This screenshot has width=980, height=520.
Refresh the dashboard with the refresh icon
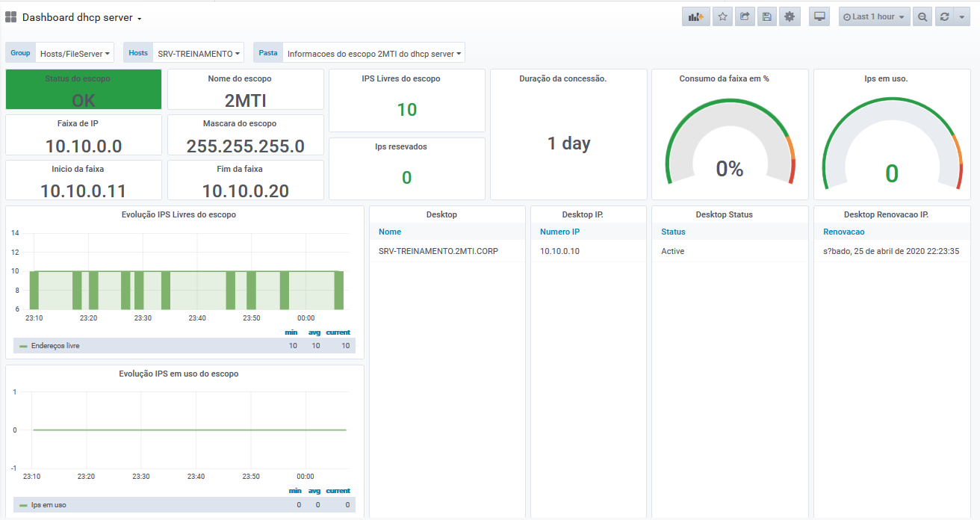(945, 16)
